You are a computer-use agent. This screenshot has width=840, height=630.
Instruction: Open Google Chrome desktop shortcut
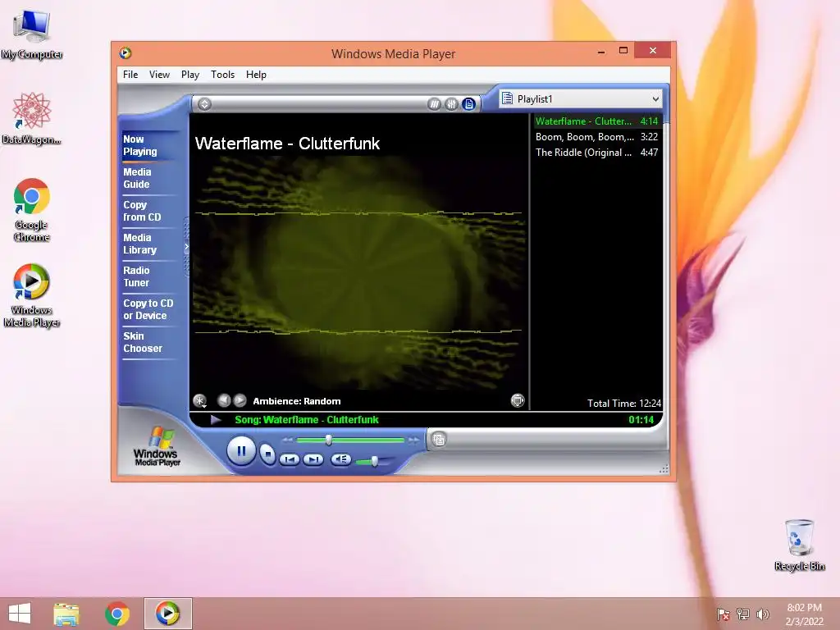coord(32,210)
